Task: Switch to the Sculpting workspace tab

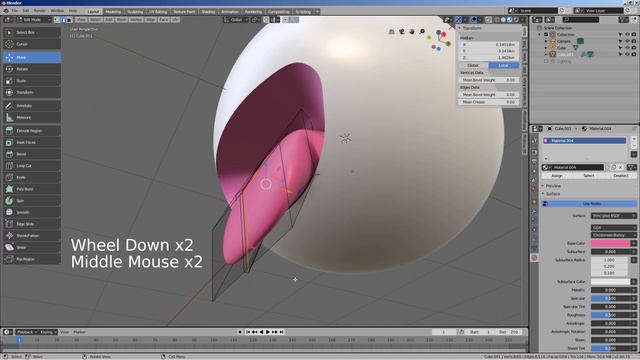Action: (x=135, y=12)
